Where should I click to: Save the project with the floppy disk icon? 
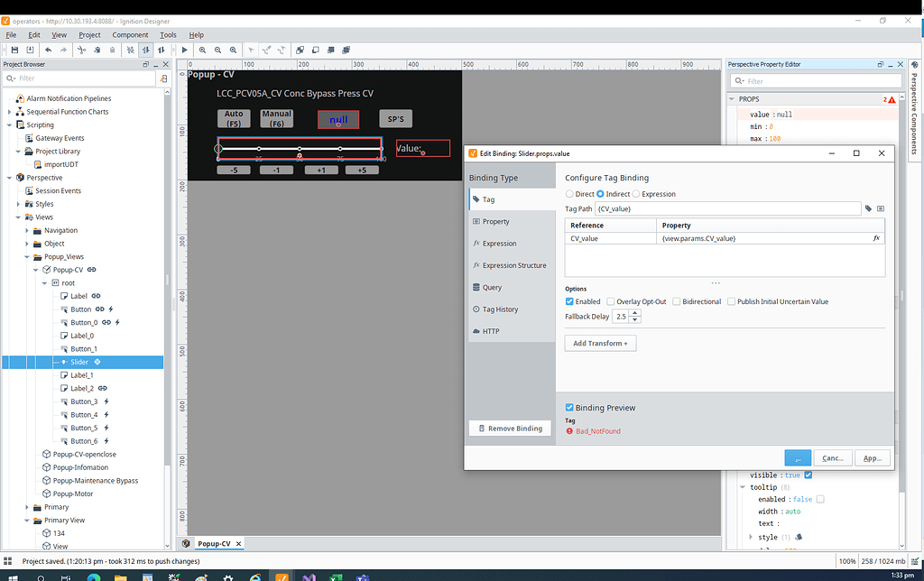[14, 51]
